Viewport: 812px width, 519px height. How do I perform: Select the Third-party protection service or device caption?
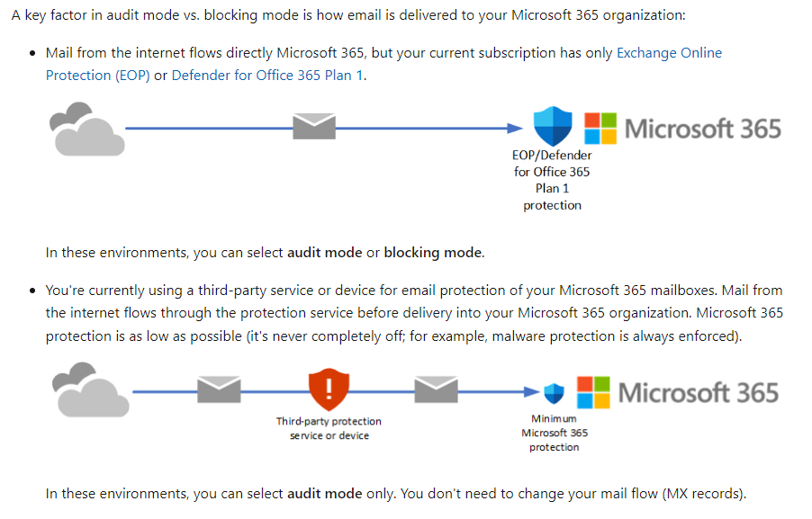[x=329, y=428]
